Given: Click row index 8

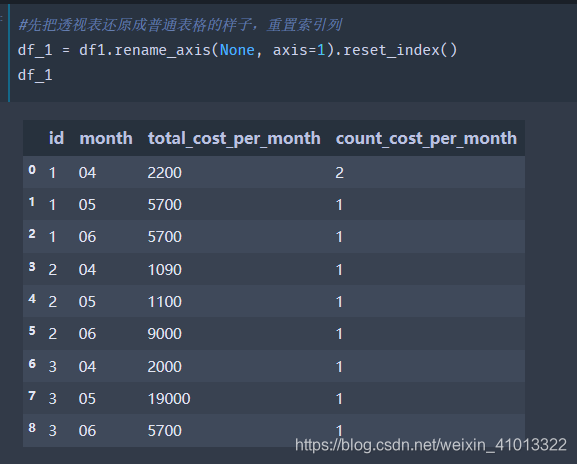Looking at the screenshot, I should 32,428.
